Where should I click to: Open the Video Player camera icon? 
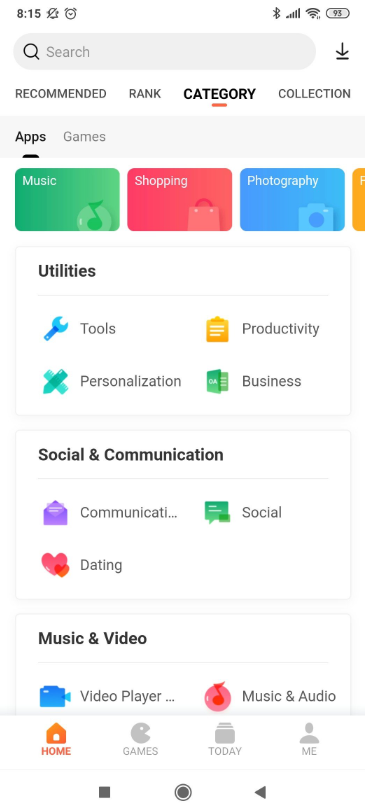tap(55, 696)
